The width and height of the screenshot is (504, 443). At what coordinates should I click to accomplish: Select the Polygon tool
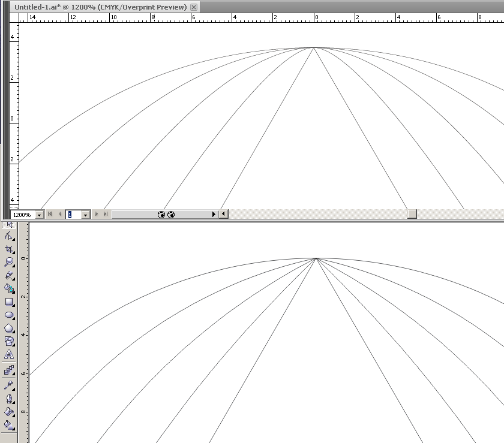click(9, 328)
